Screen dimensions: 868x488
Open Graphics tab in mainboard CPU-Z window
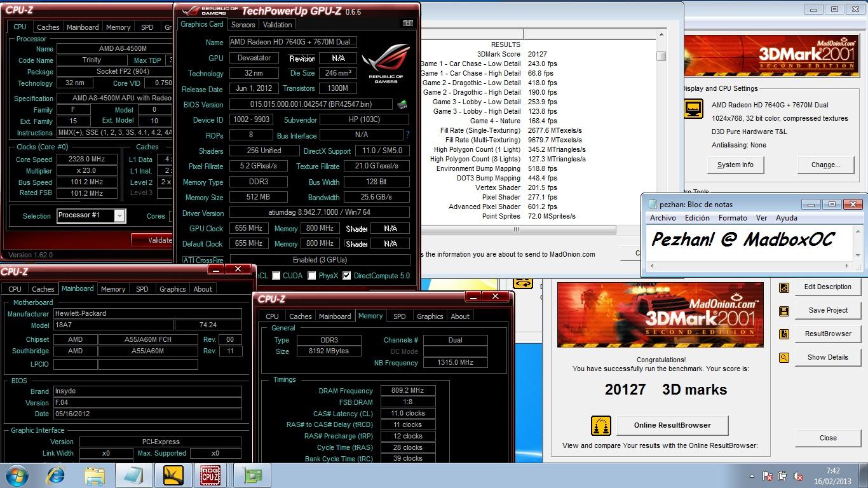point(172,288)
